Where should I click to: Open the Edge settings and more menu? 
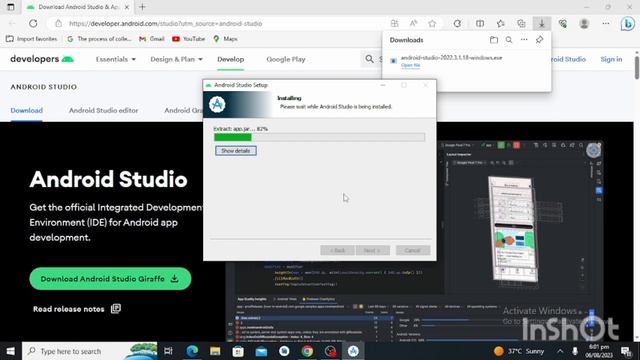pos(606,24)
